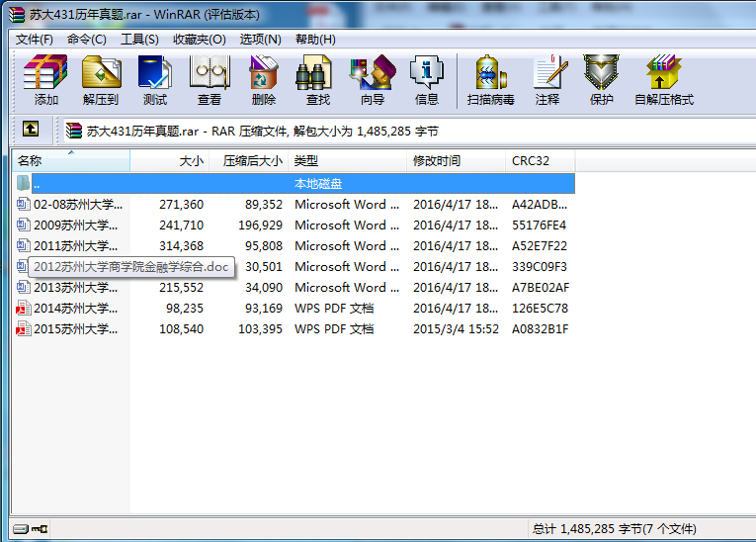Click the Protect (保护) shield icon
This screenshot has height=542, width=756.
(601, 72)
